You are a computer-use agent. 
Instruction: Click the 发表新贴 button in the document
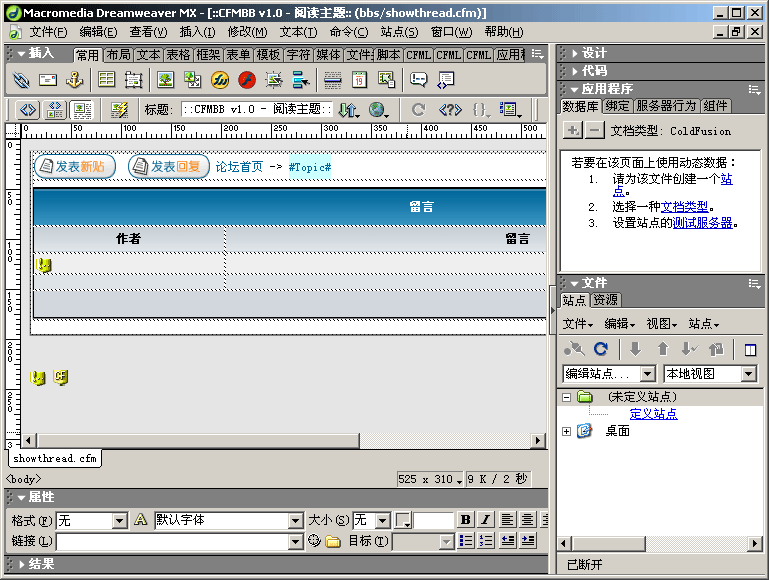click(x=75, y=167)
